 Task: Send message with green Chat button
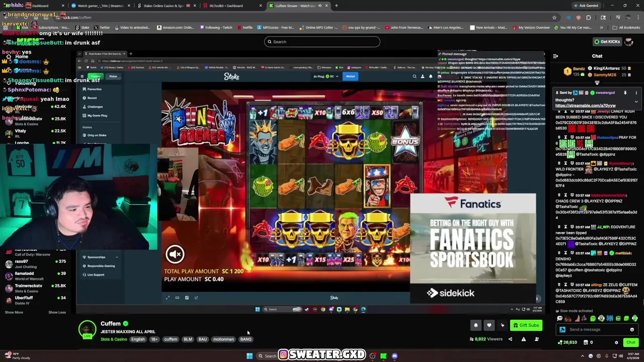(631, 342)
